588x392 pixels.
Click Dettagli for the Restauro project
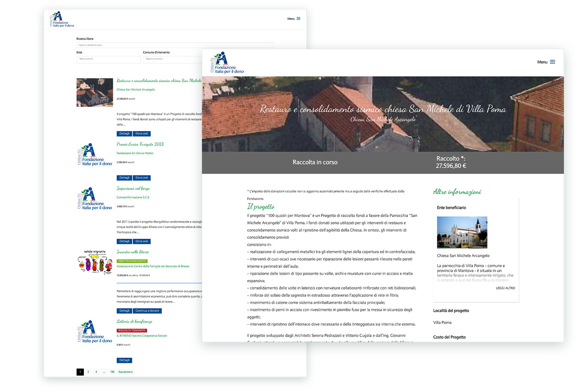[124, 134]
